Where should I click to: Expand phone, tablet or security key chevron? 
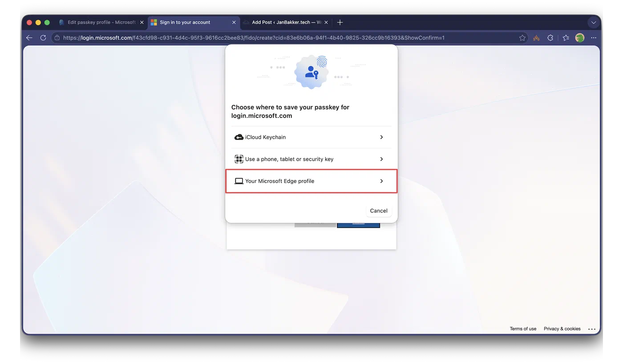pyautogui.click(x=381, y=159)
